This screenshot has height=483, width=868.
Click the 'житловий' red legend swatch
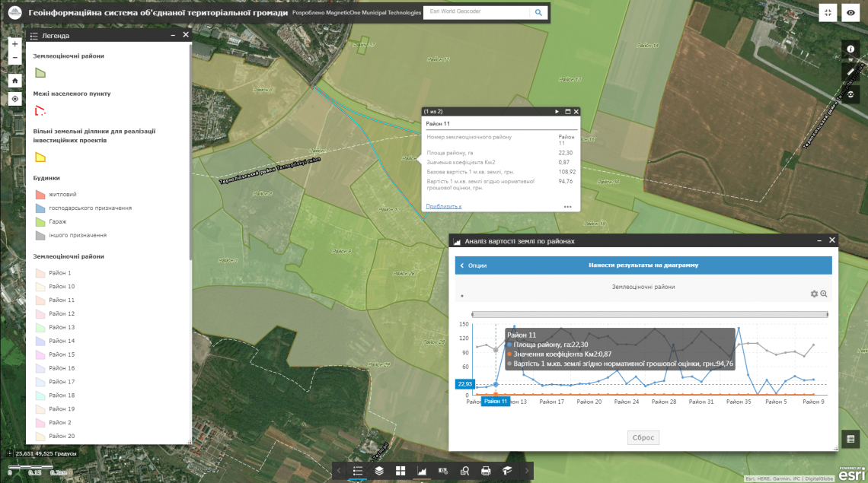[40, 194]
